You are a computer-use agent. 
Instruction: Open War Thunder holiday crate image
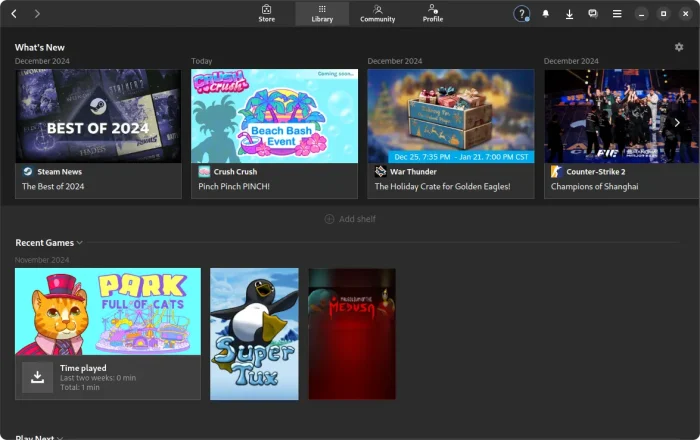coord(451,116)
